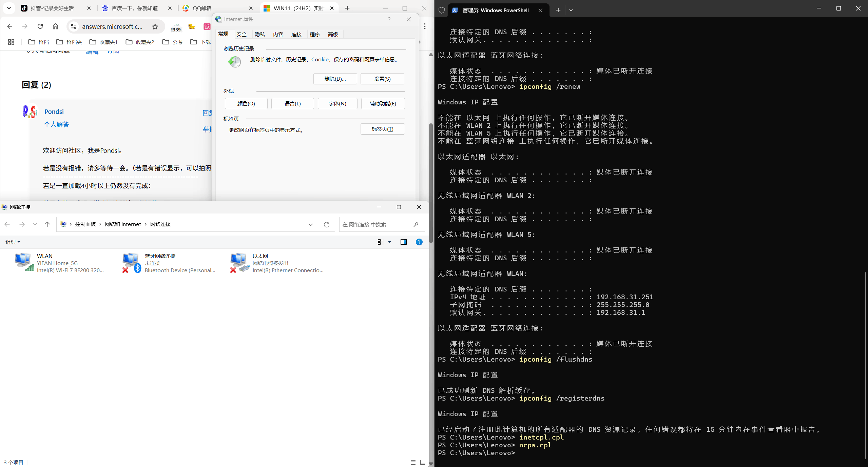This screenshot has width=868, height=467.
Task: Expand the address bar history dropdown
Action: (x=310, y=224)
